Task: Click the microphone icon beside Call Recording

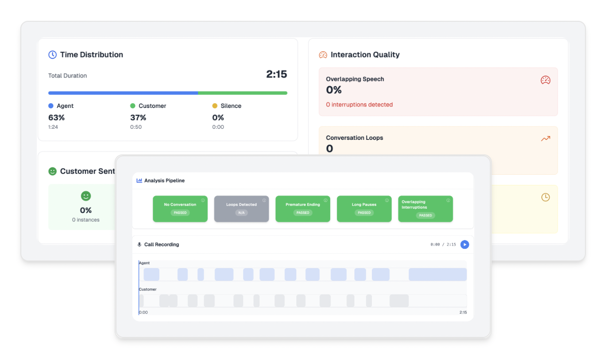Action: click(139, 245)
